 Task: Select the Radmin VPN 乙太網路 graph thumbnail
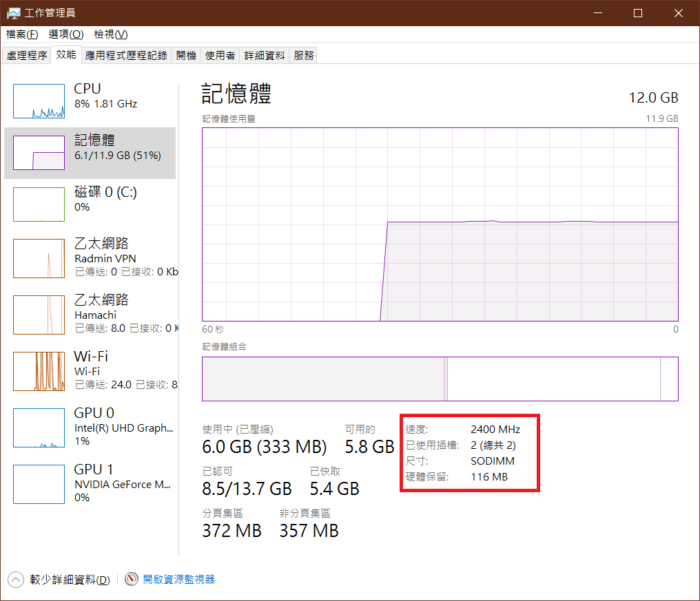[39, 258]
